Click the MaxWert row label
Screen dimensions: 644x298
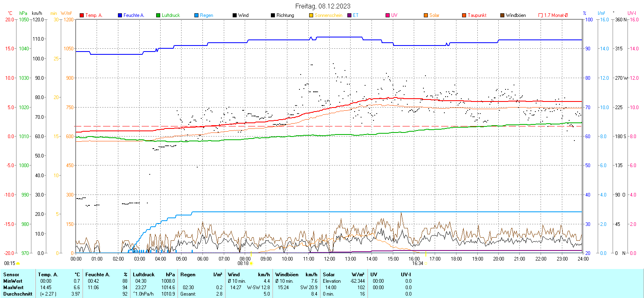pos(13,288)
